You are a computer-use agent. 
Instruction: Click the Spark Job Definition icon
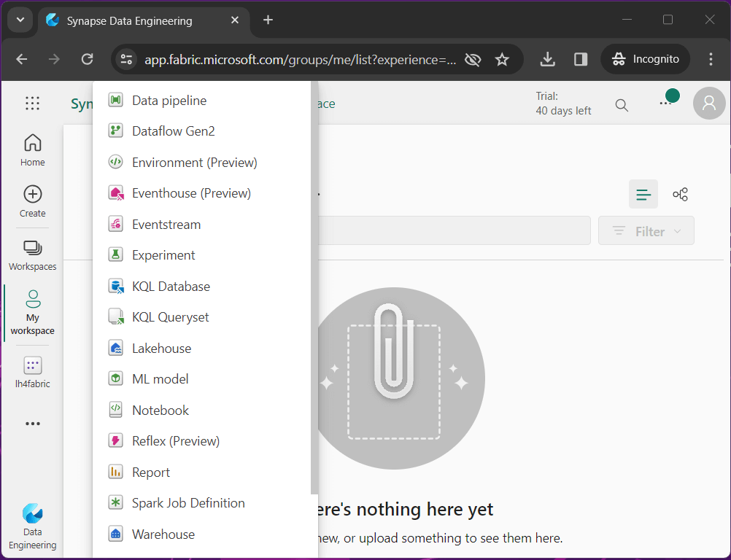click(115, 503)
